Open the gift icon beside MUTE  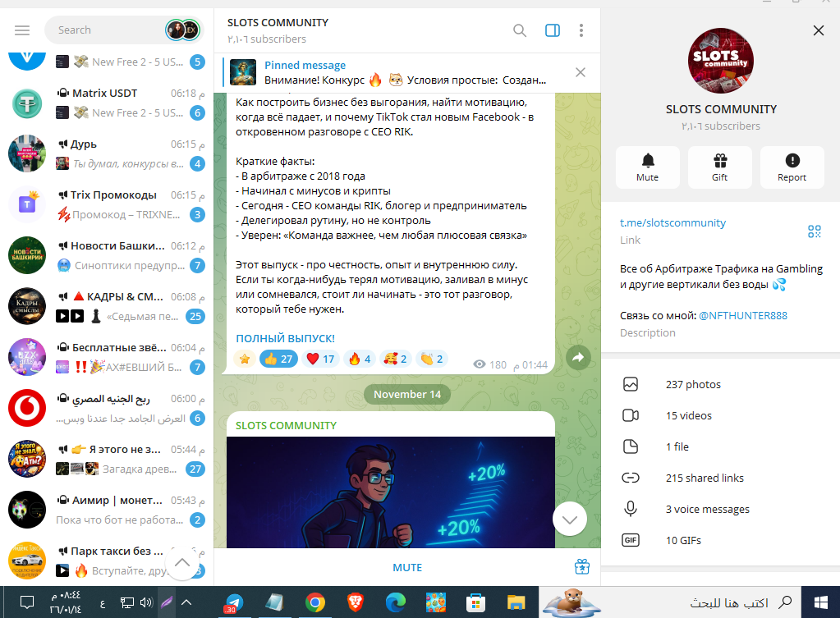pos(582,566)
